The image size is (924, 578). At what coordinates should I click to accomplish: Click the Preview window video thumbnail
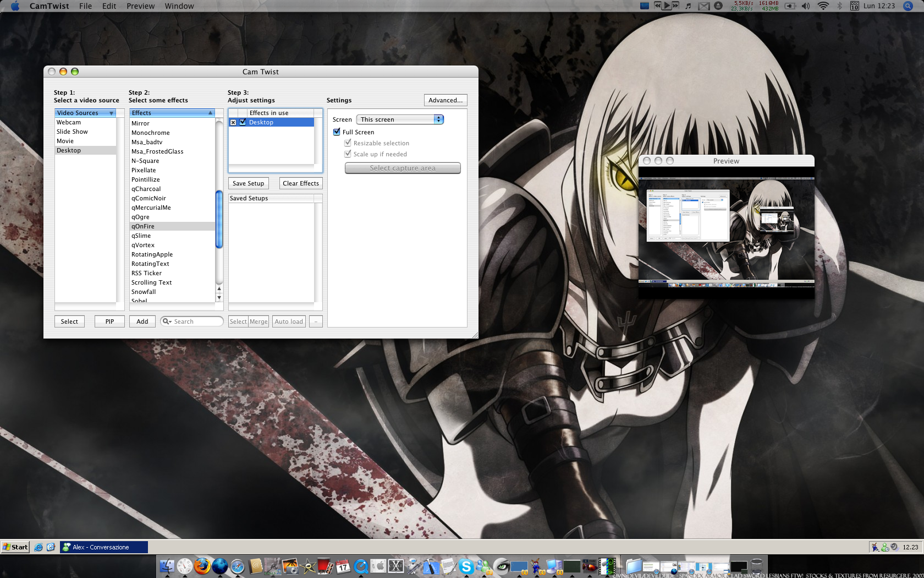point(726,232)
